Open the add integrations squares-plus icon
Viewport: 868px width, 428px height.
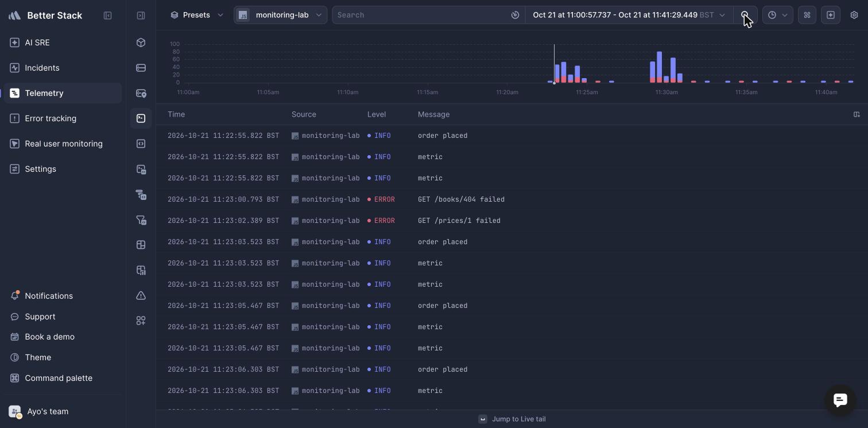[141, 321]
